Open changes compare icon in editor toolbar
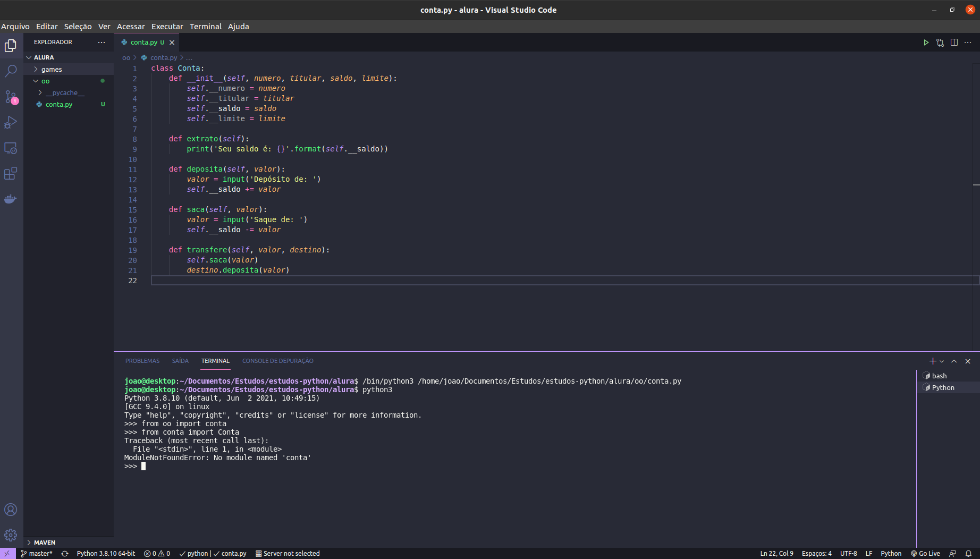 [x=940, y=43]
